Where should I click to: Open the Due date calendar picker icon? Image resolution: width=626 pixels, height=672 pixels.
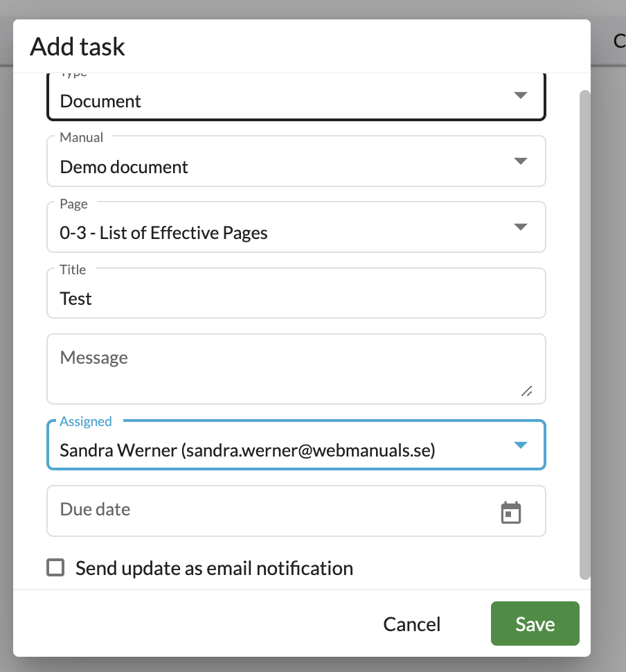click(511, 511)
